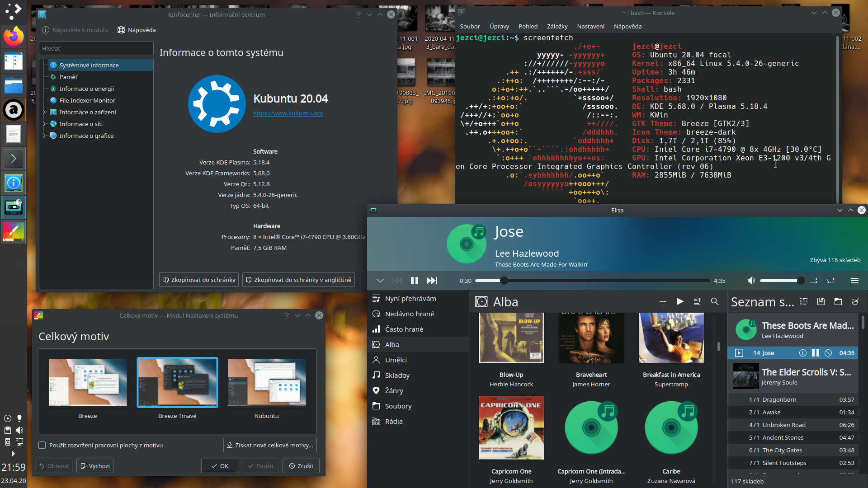Click 'Získat nové celkové motivy...' button

(270, 445)
